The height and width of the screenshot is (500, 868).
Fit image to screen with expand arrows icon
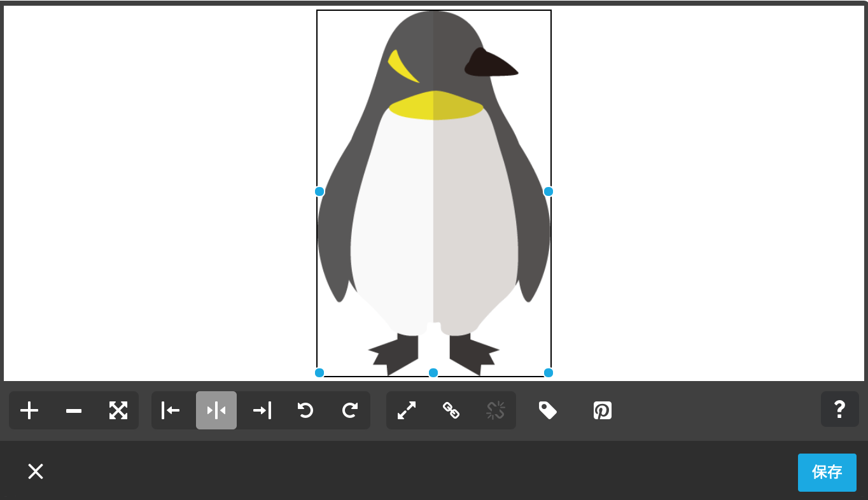tap(118, 410)
